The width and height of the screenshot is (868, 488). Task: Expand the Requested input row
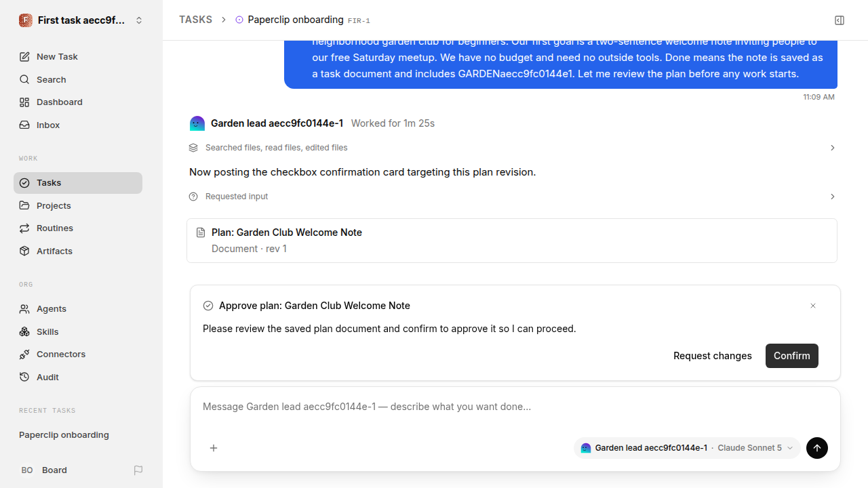(x=512, y=197)
